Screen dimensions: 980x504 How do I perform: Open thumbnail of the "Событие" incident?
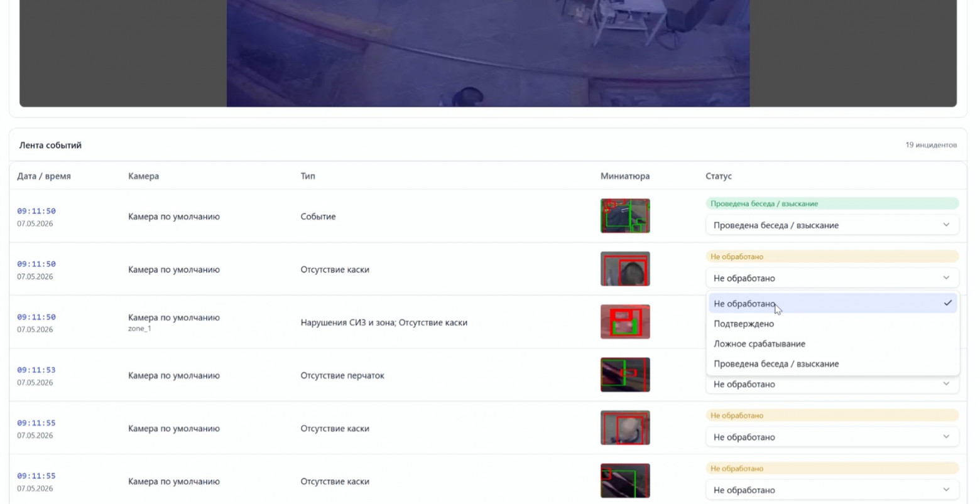tap(625, 216)
